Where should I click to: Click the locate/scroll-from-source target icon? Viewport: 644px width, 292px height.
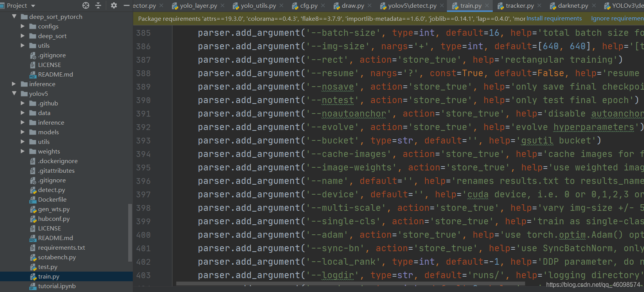[86, 5]
